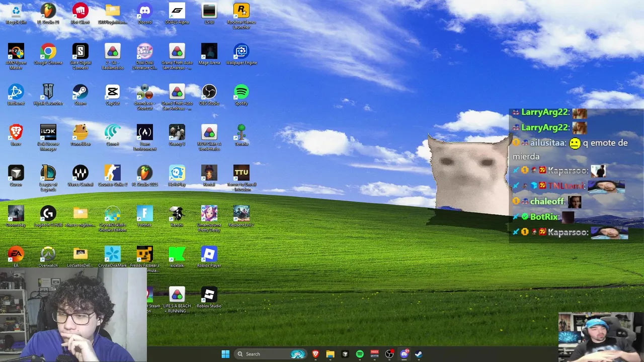Open OBS Studio desktop shortcut
Viewport: 644px width, 362px height.
[x=209, y=95]
